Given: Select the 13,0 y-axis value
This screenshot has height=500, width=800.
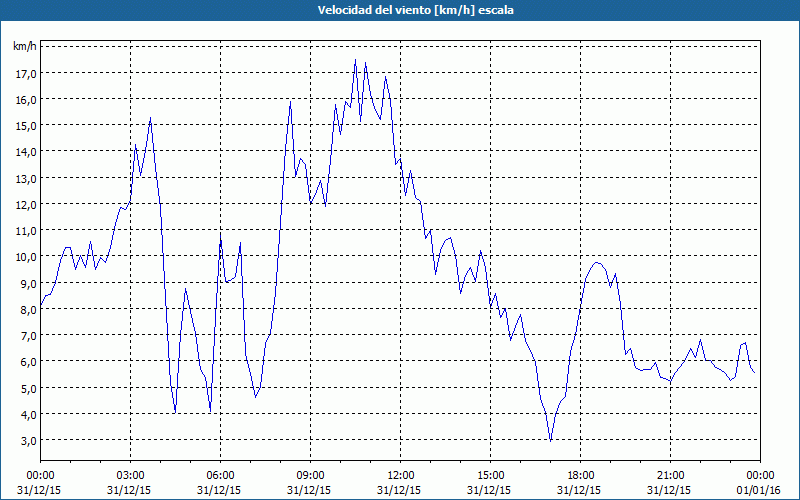Looking at the screenshot, I should tap(26, 179).
